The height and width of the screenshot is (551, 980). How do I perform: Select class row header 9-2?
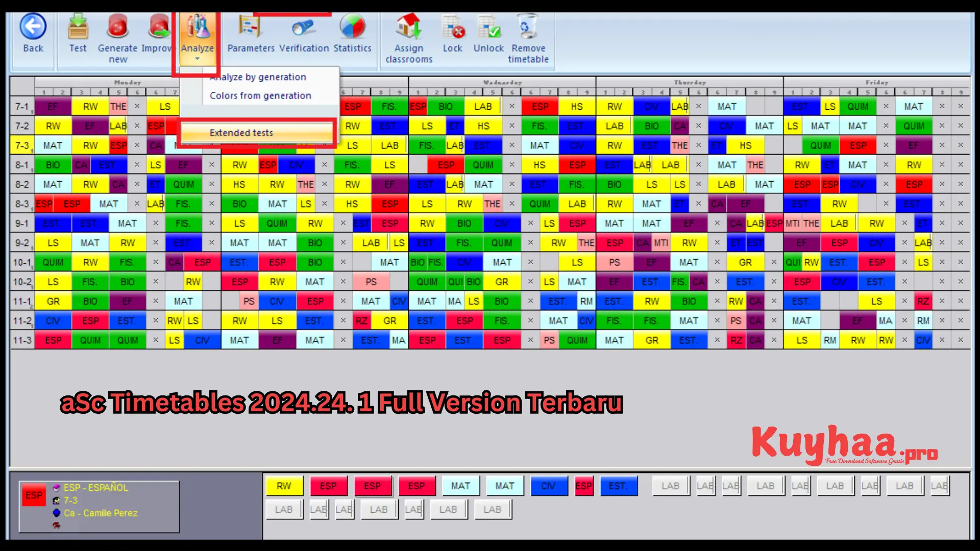(x=22, y=243)
